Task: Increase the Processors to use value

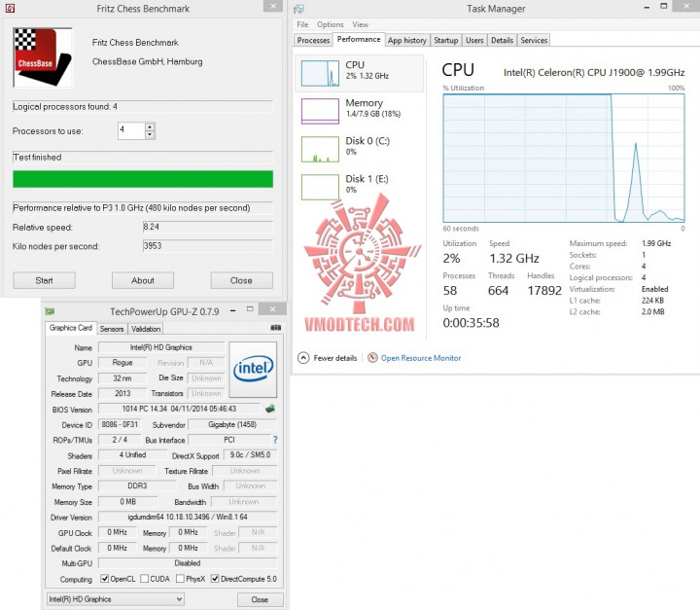Action: coord(150,126)
